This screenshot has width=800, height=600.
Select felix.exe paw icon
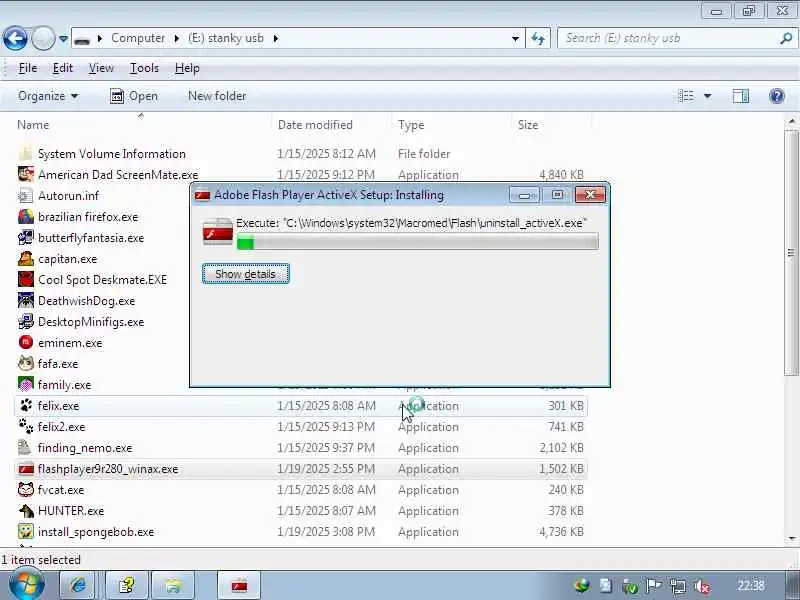[x=26, y=406]
